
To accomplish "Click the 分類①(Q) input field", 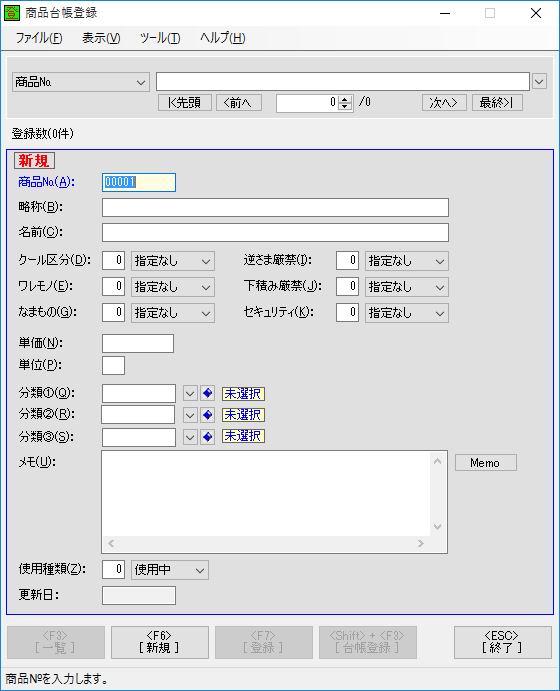I will click(x=139, y=394).
